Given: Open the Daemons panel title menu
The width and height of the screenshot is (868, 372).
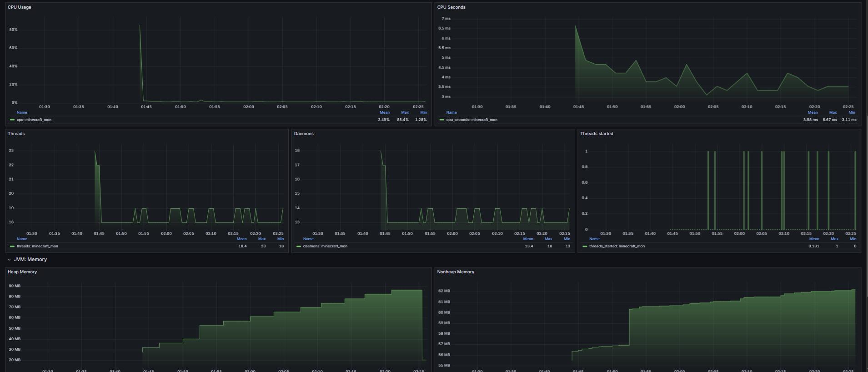Looking at the screenshot, I should point(304,134).
